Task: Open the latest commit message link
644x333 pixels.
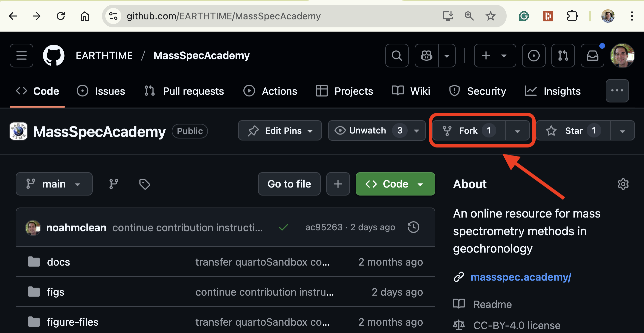Action: pyautogui.click(x=188, y=228)
